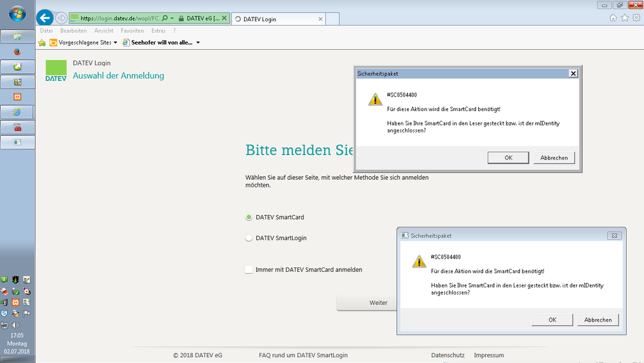Click the taskbar clock showing 17:05

pyautogui.click(x=17, y=335)
